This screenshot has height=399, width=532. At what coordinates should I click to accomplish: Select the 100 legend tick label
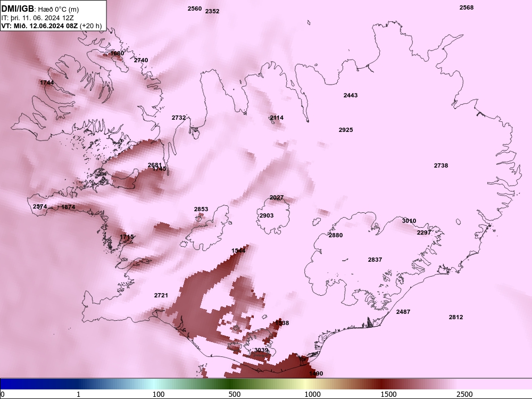pos(159,394)
